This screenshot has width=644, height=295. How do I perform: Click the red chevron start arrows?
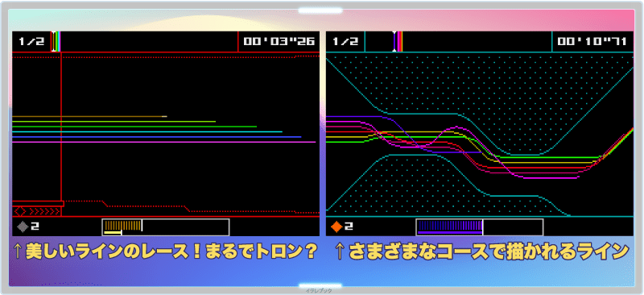point(44,211)
